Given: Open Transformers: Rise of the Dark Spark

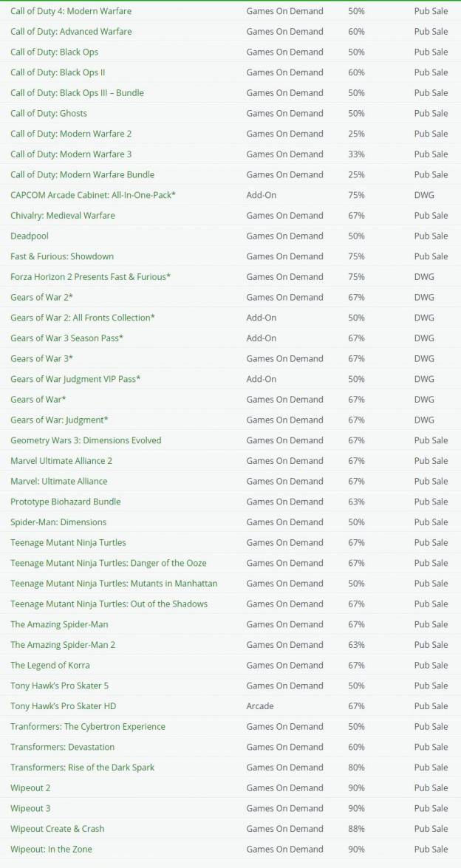Looking at the screenshot, I should click(x=83, y=768).
